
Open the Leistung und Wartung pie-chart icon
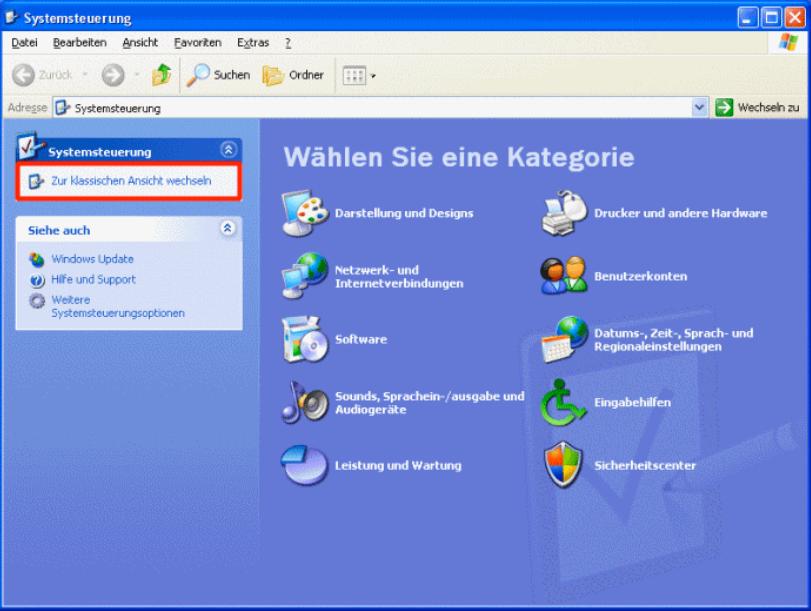[304, 465]
